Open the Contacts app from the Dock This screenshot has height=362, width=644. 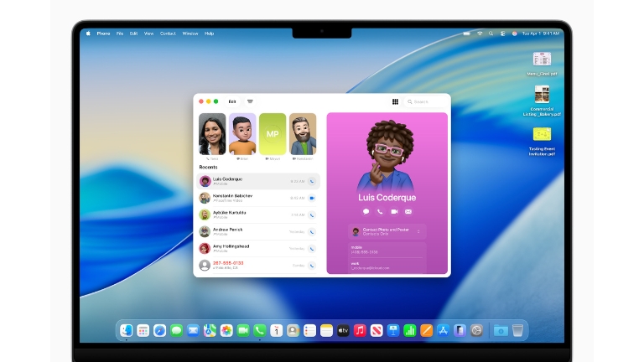pos(293,330)
